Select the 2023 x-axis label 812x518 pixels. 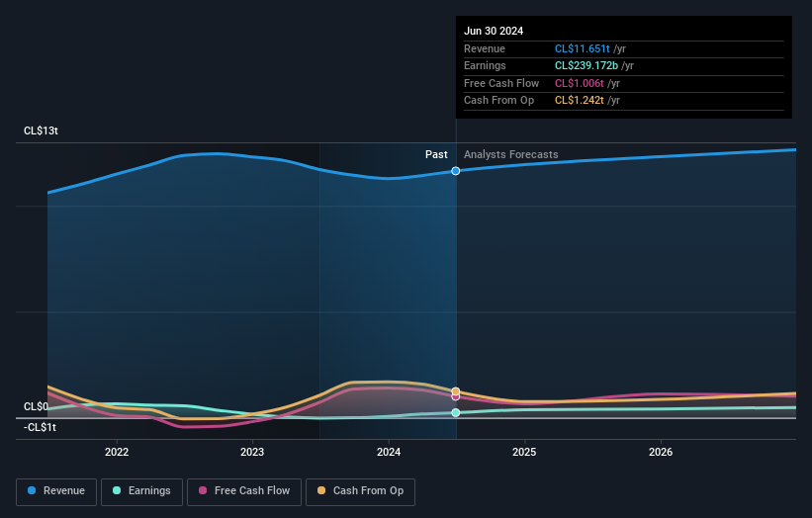pyautogui.click(x=252, y=452)
